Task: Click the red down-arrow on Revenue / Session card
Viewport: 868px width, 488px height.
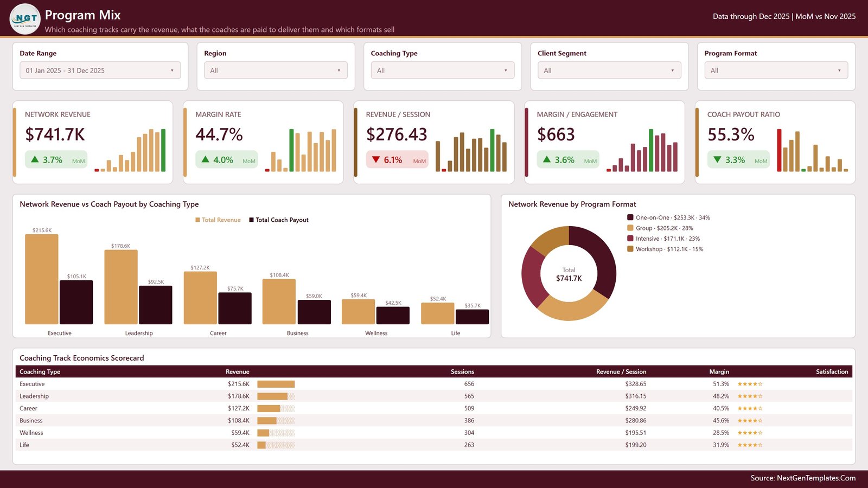Action: (x=376, y=159)
